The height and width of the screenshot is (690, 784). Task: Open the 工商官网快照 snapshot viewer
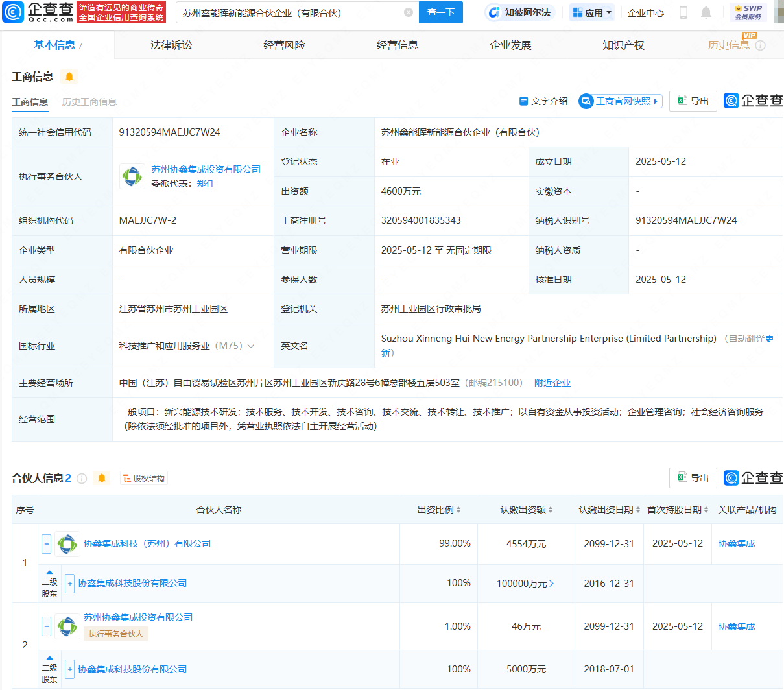click(620, 101)
